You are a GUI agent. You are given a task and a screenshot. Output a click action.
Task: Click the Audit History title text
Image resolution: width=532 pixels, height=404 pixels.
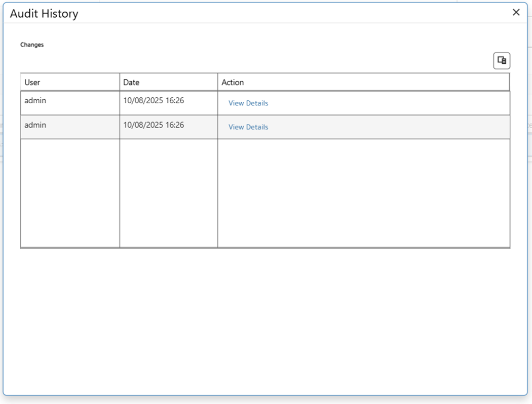[x=44, y=14]
